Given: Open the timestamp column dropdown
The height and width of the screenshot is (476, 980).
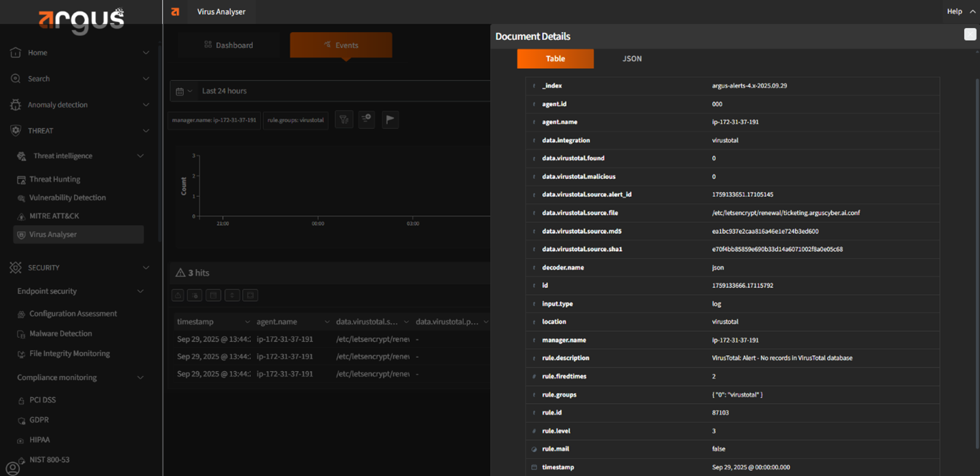Looking at the screenshot, I should (247, 322).
